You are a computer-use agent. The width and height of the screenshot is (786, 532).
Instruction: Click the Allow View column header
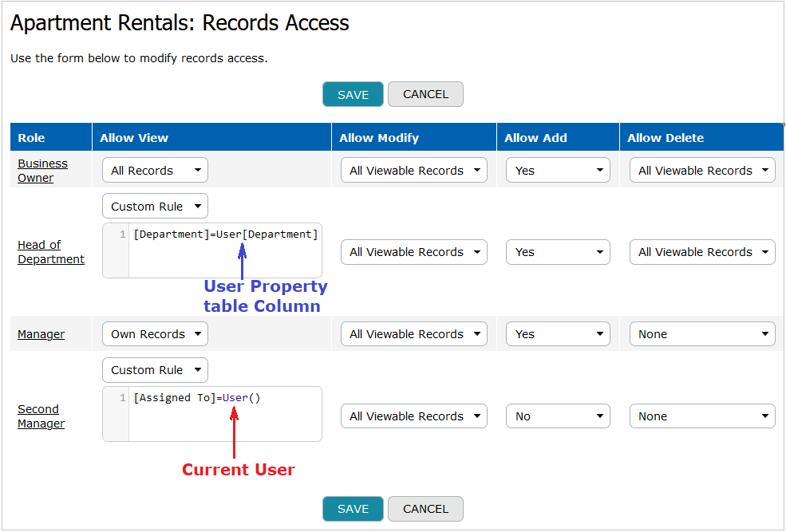point(211,137)
